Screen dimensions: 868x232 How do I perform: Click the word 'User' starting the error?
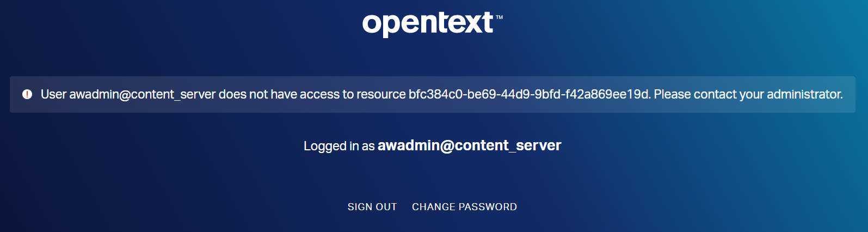pyautogui.click(x=53, y=94)
